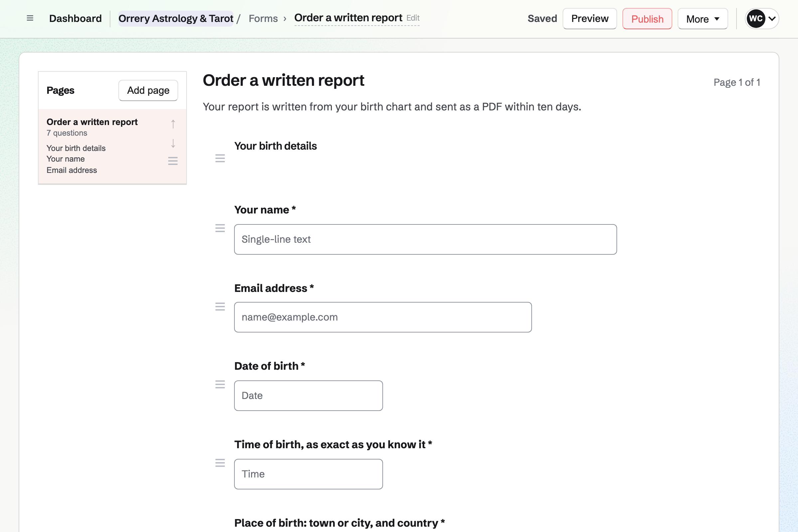This screenshot has height=532, width=798.
Task: Click drag handle beside 'Email address' question
Action: [220, 307]
